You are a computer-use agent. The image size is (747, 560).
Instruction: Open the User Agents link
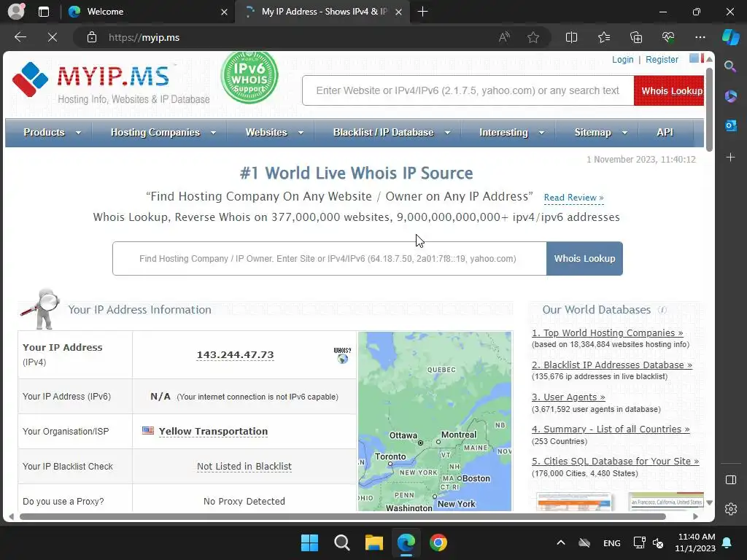[x=568, y=397]
